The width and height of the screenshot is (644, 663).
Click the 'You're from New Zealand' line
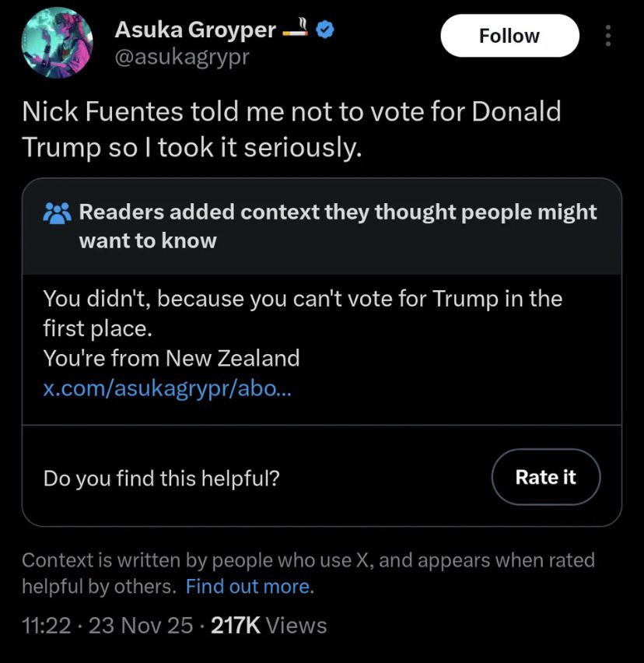click(171, 358)
